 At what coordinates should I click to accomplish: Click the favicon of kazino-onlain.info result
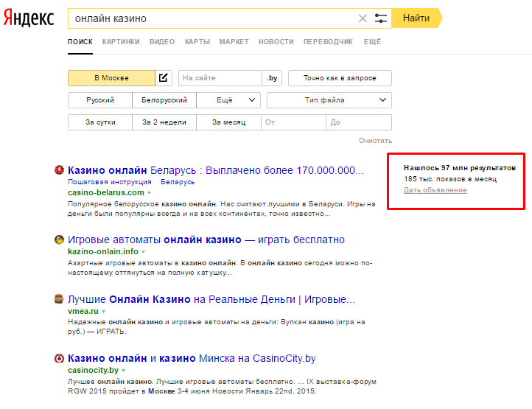tap(59, 240)
